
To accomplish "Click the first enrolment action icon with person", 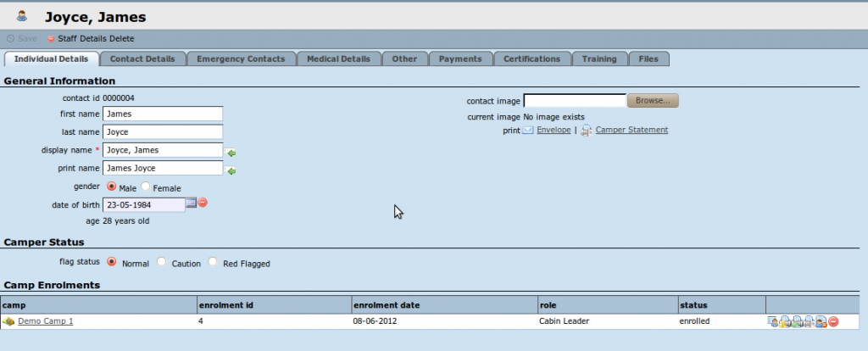I will pos(773,321).
